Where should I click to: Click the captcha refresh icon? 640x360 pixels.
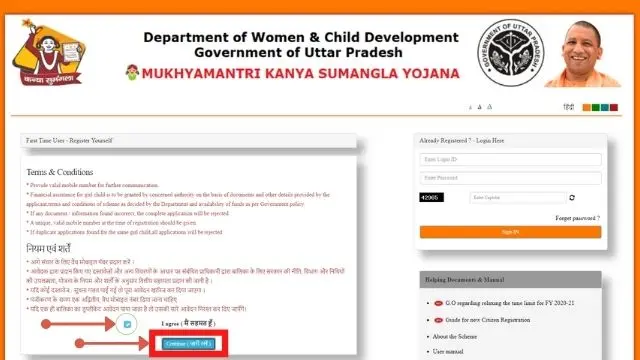(x=572, y=198)
